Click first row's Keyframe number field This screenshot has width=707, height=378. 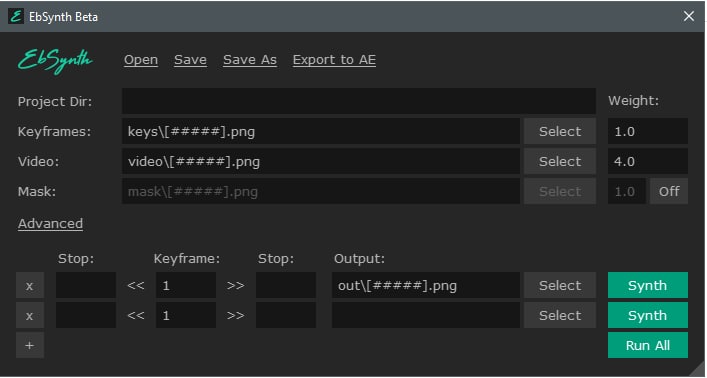point(186,285)
